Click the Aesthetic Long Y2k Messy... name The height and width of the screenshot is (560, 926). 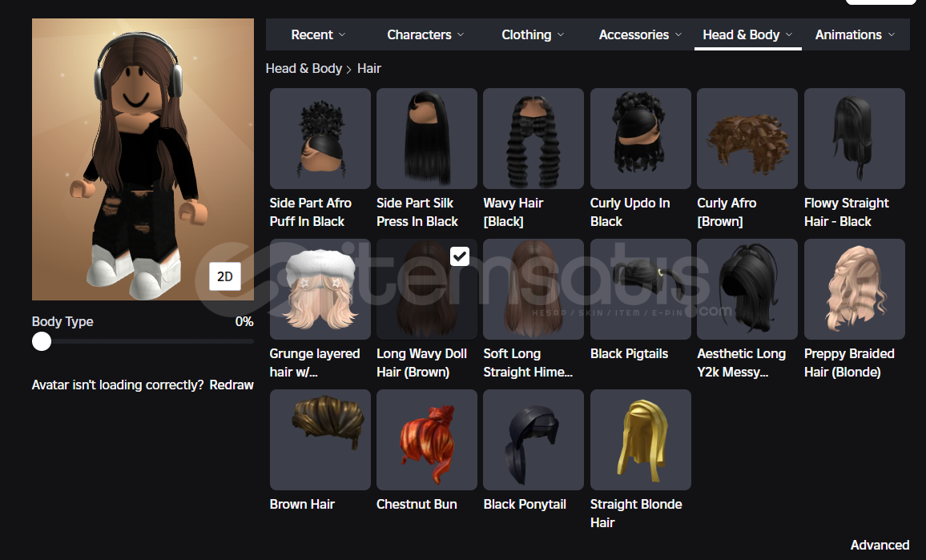[x=742, y=363]
